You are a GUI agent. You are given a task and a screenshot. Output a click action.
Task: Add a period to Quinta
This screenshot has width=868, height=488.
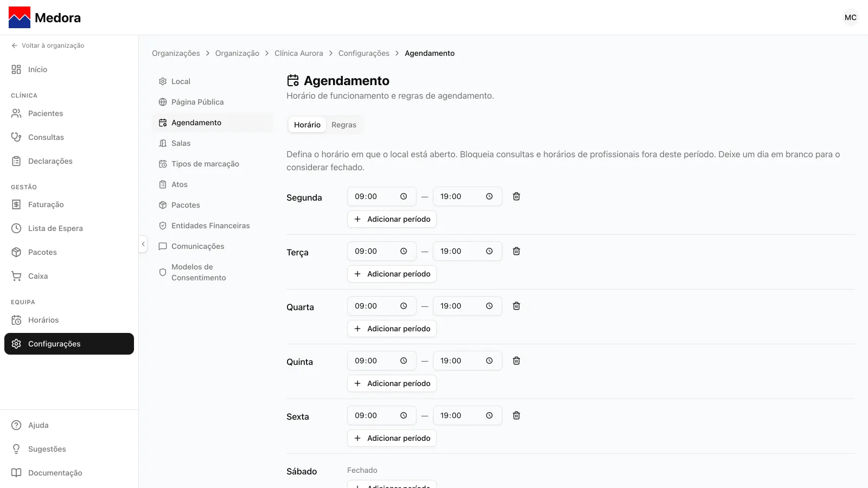[392, 383]
